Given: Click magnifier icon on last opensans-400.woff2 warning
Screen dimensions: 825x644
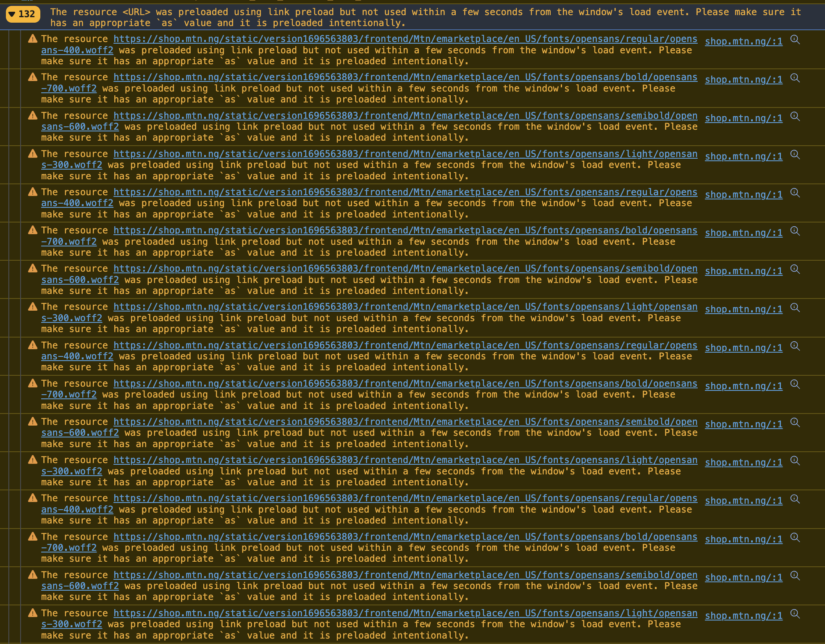Looking at the screenshot, I should (x=795, y=499).
